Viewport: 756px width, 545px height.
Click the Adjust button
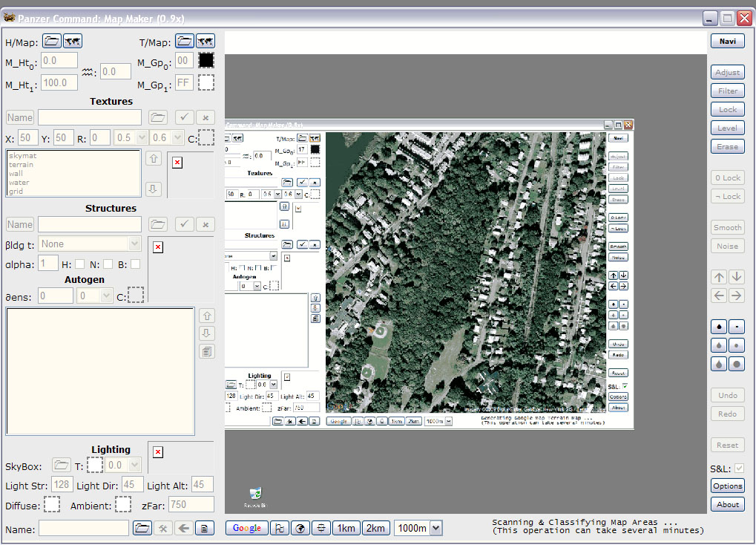(x=728, y=73)
